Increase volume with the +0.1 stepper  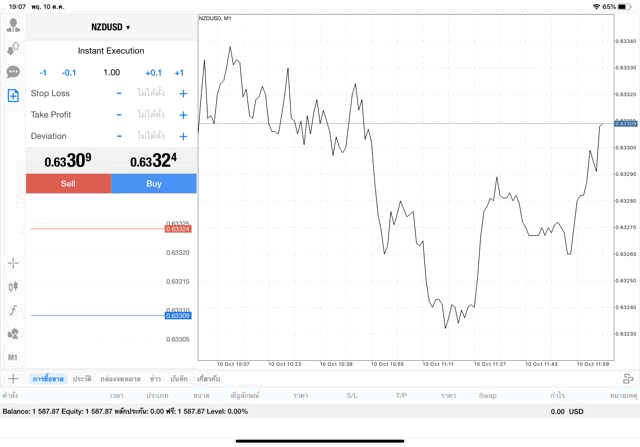pyautogui.click(x=153, y=72)
